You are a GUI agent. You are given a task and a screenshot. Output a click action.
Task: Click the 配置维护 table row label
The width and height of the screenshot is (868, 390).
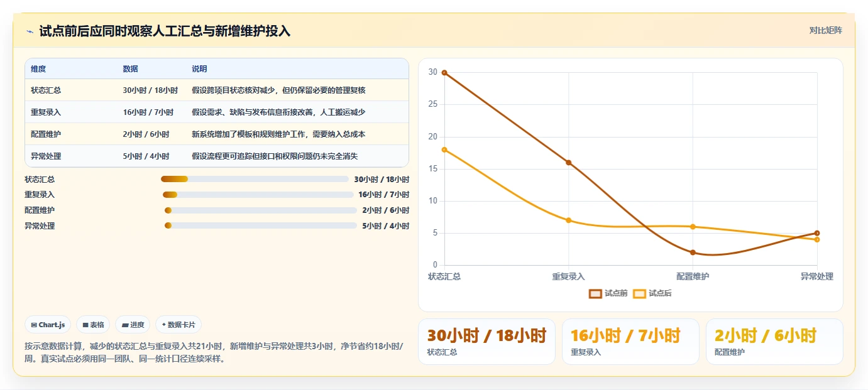tap(46, 134)
